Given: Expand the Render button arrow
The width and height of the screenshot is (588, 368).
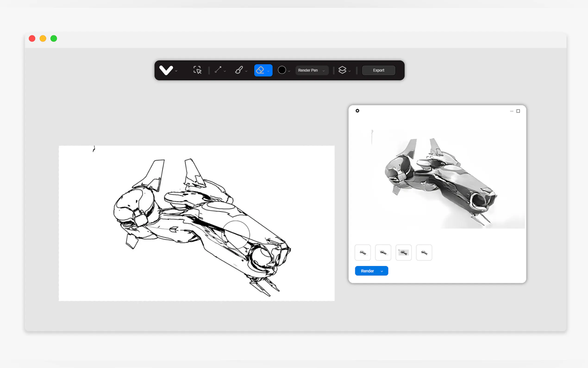Looking at the screenshot, I should click(x=382, y=271).
